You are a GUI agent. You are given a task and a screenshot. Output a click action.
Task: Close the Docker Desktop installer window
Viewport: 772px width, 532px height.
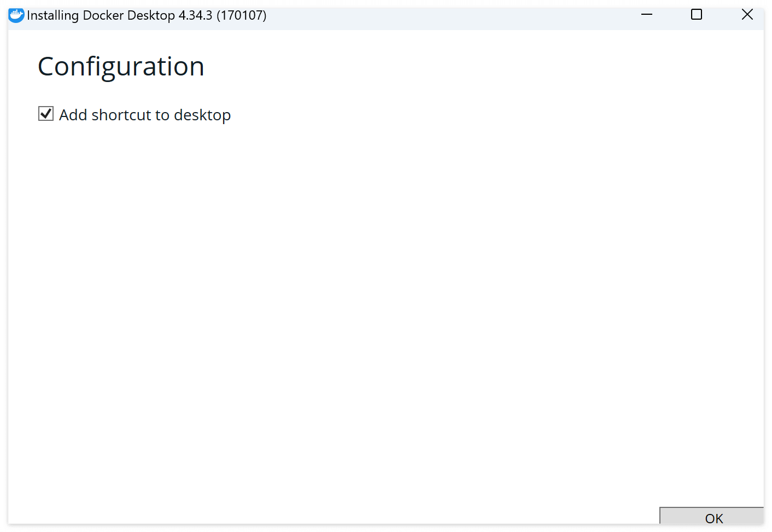(747, 15)
